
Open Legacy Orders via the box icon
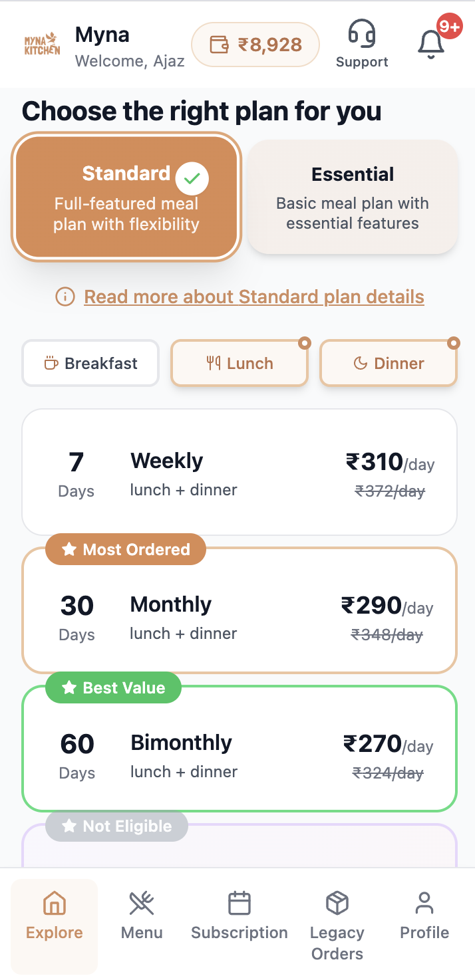(x=337, y=903)
